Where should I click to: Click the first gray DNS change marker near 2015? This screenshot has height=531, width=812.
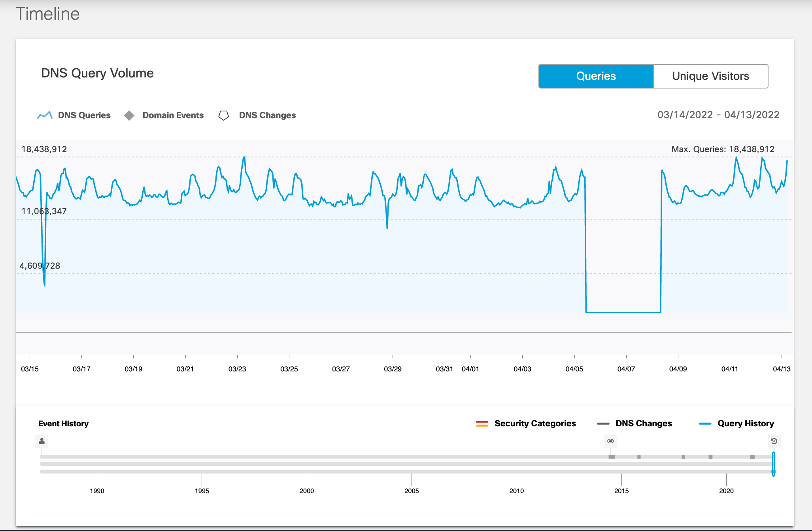point(612,457)
